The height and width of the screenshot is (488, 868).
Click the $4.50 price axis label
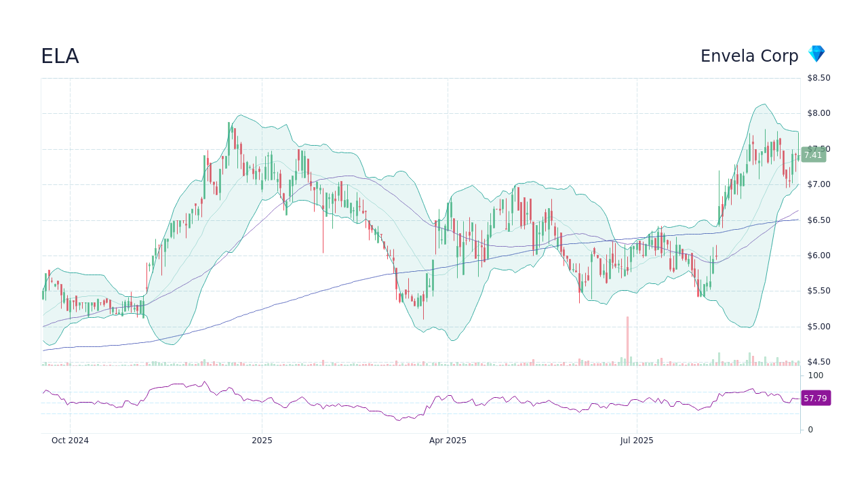(818, 362)
